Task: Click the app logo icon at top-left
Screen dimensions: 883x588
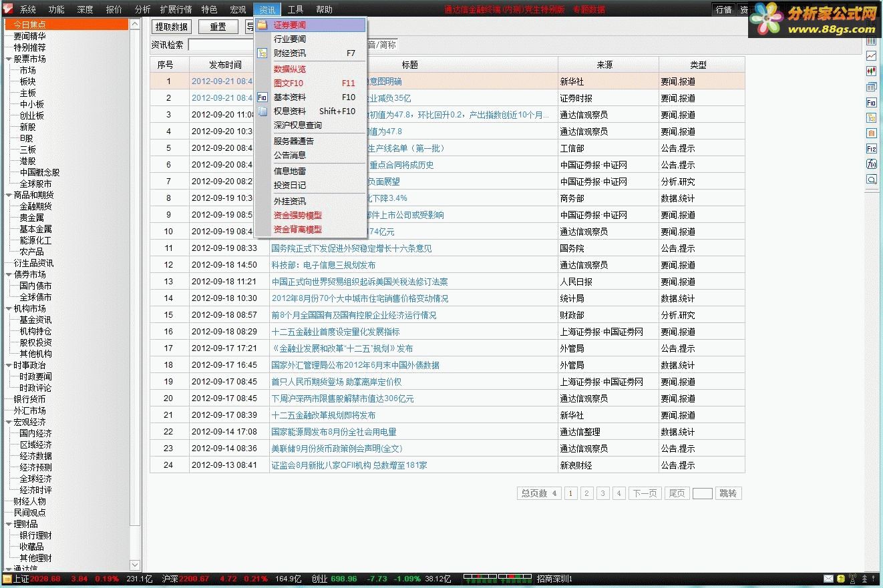Action: [7, 9]
